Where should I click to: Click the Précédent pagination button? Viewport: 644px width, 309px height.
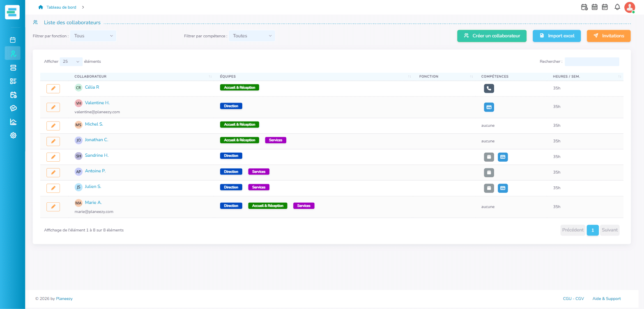573,230
